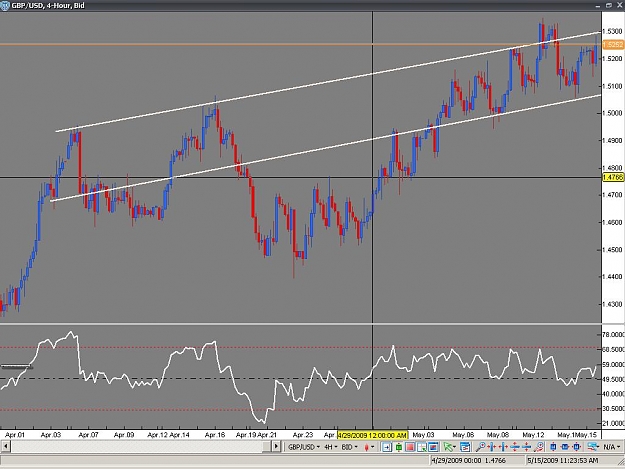Select the green cursor arrow tool
This screenshot has height=469, width=625.
448,447
